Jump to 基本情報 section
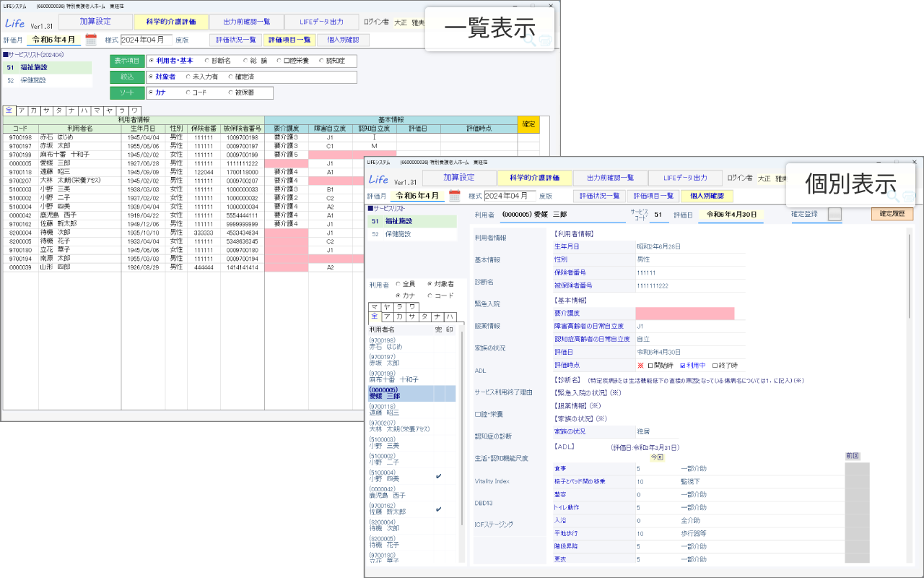This screenshot has height=578, width=924. click(x=489, y=259)
